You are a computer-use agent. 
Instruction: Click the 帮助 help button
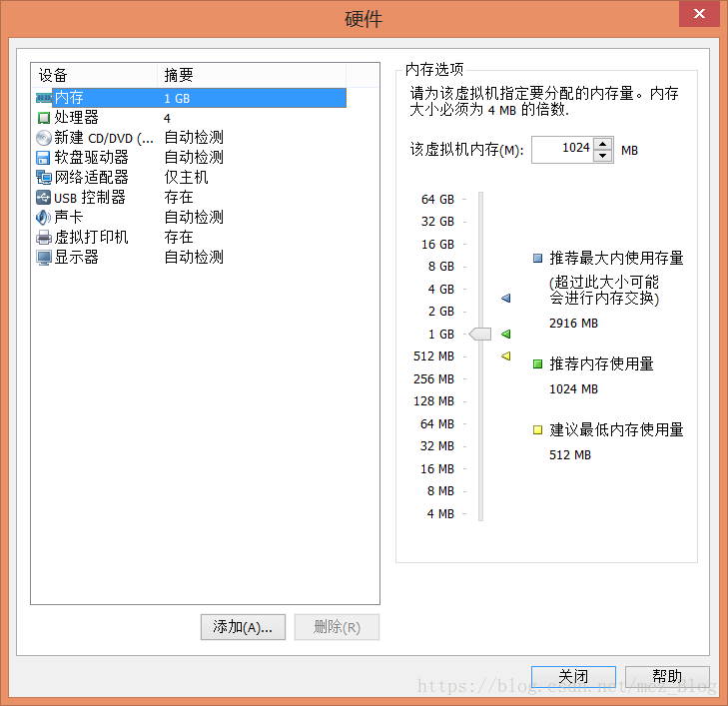pos(667,677)
